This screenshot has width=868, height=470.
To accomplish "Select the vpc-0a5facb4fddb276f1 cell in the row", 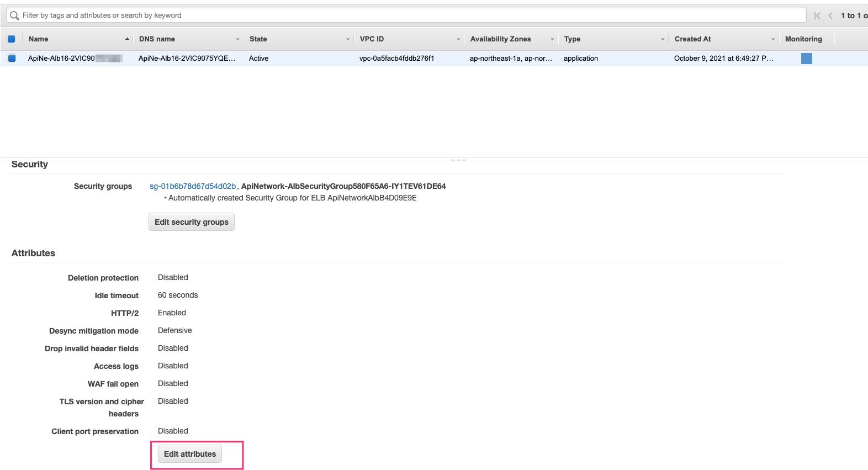I will 396,59.
